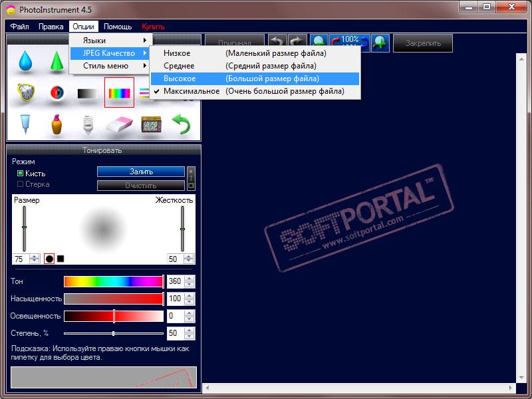This screenshot has height=399, width=532.
Task: Open the Правка menu
Action: coord(51,27)
